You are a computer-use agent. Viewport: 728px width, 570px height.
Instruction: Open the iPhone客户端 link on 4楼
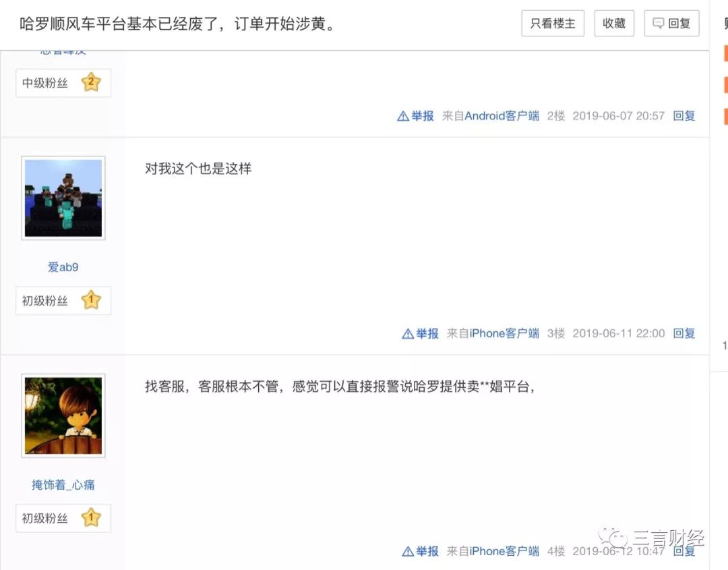point(504,551)
